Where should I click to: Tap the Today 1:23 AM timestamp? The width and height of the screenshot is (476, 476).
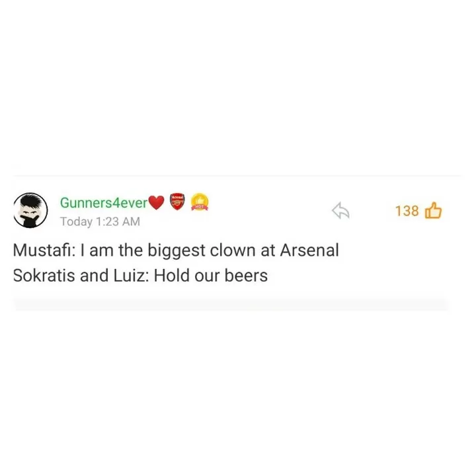tap(100, 221)
